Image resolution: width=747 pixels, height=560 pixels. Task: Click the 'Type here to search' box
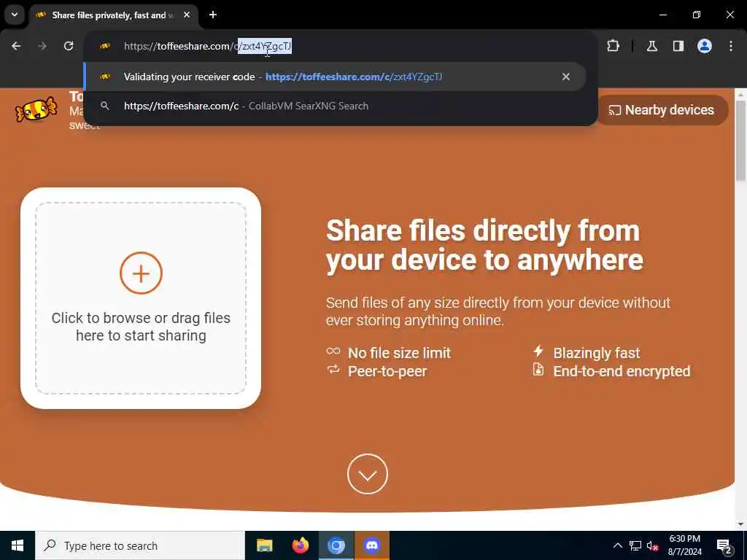(x=140, y=545)
